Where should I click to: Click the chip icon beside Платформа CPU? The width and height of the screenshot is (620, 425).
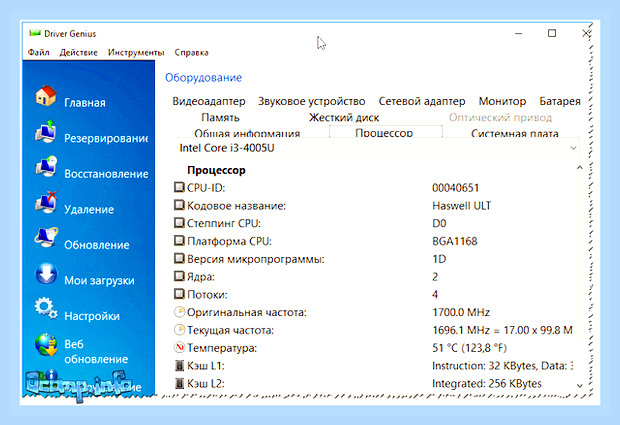(179, 240)
